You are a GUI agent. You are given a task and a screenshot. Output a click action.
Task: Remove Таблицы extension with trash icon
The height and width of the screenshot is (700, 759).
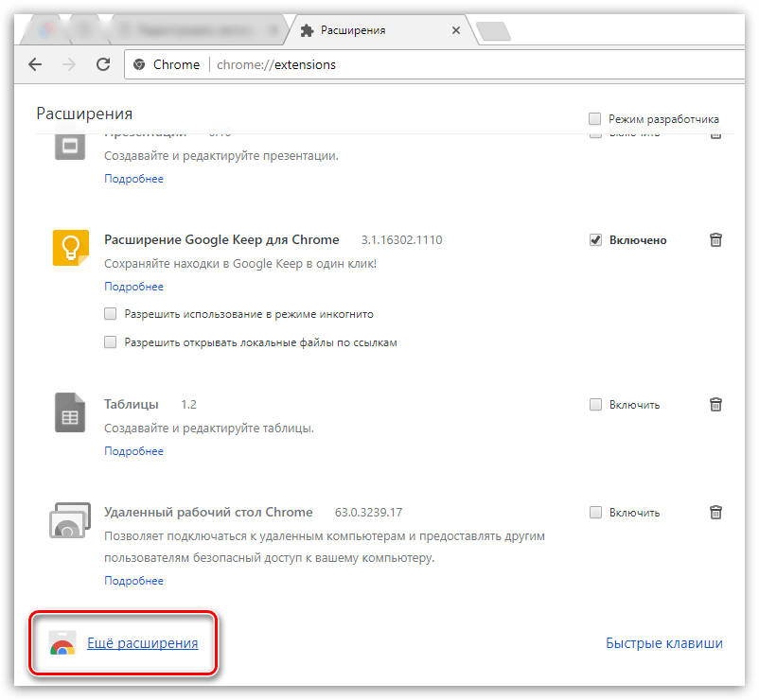click(715, 405)
